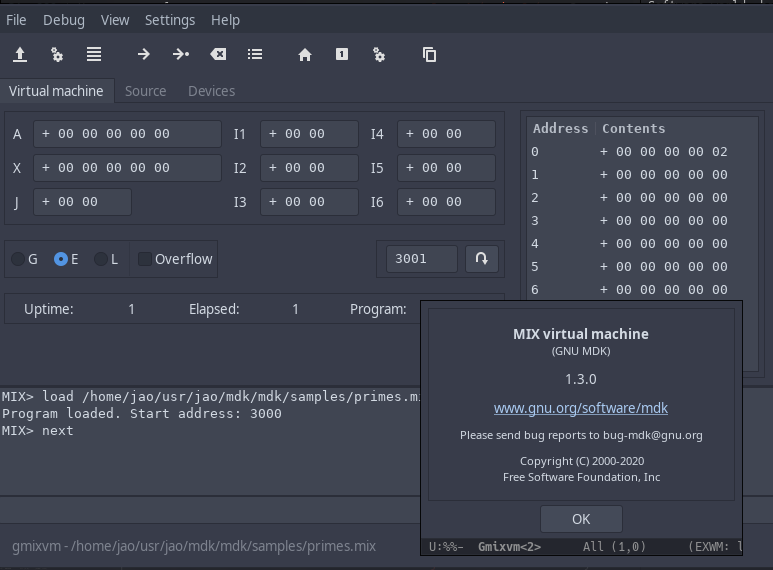Click the Program time label
The image size is (773, 570).
pos(378,309)
